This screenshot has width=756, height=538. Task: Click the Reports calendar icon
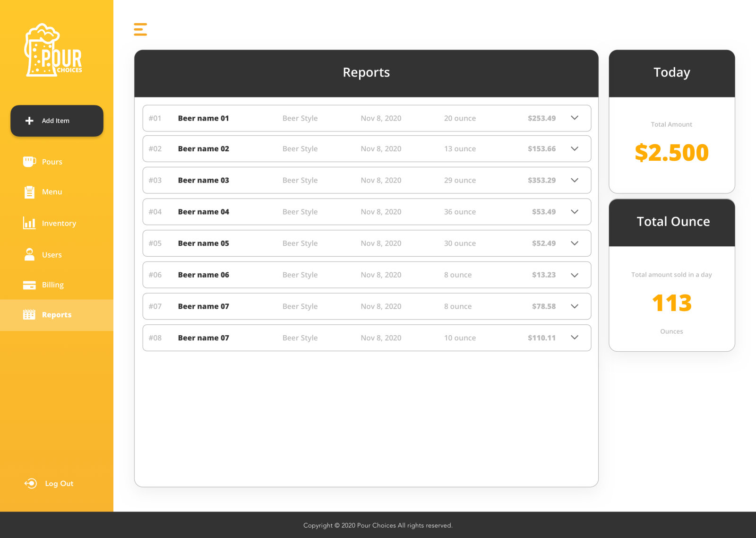click(x=29, y=315)
